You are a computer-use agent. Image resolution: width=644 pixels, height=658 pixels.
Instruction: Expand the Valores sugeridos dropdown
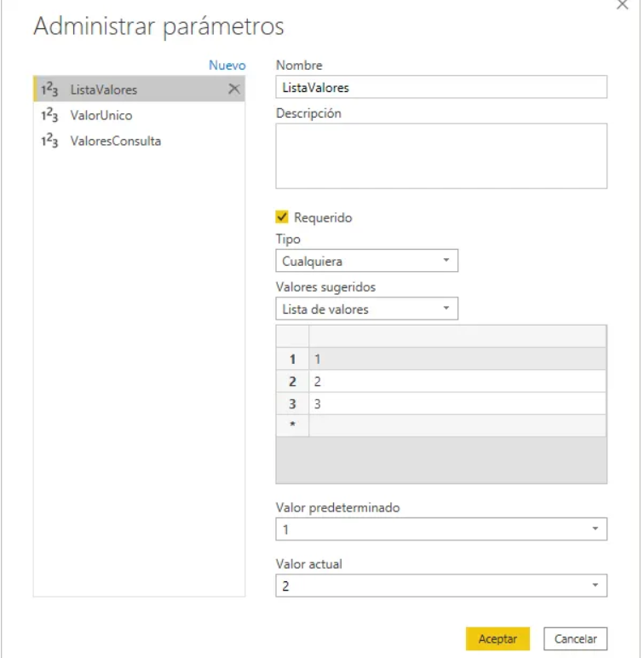tap(366, 309)
